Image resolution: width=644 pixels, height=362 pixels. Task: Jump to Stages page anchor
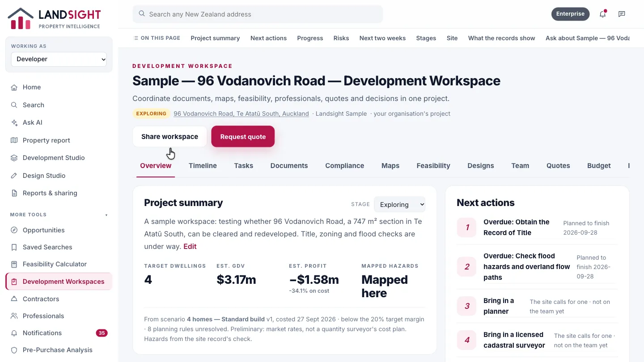coord(426,38)
